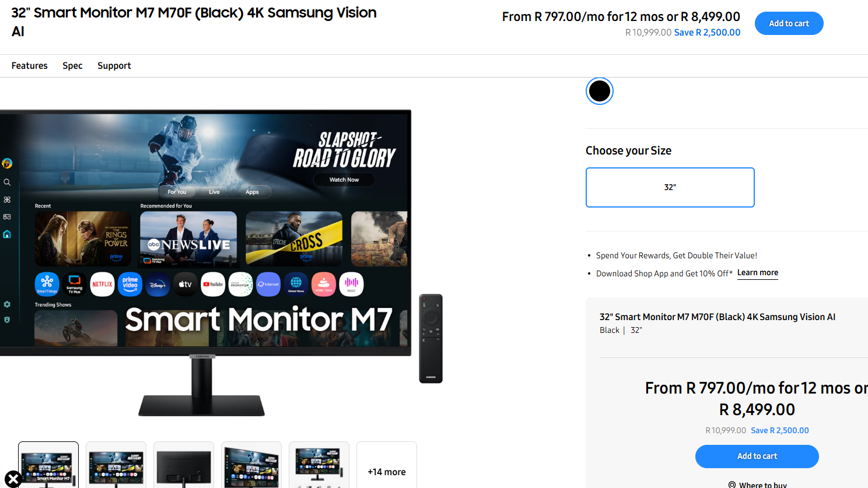Switch to the Spec tab
This screenshot has height=488, width=868.
pos(72,66)
